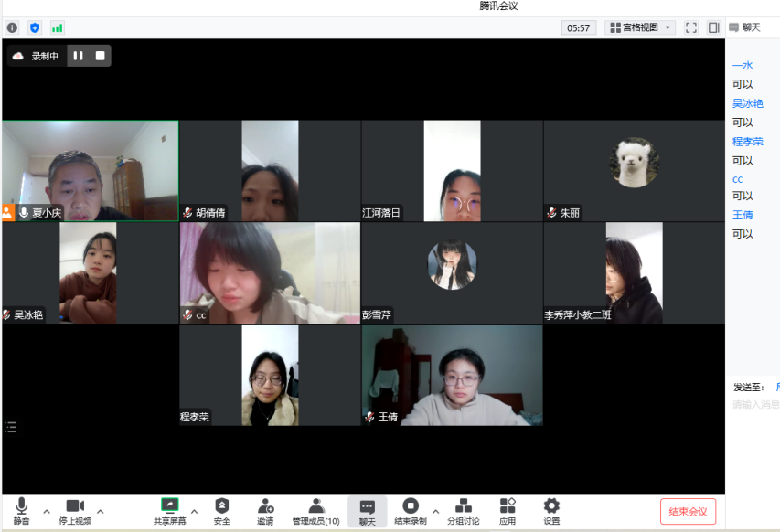This screenshot has height=532, width=780.
Task: Pause the cloud recording
Action: (x=79, y=56)
